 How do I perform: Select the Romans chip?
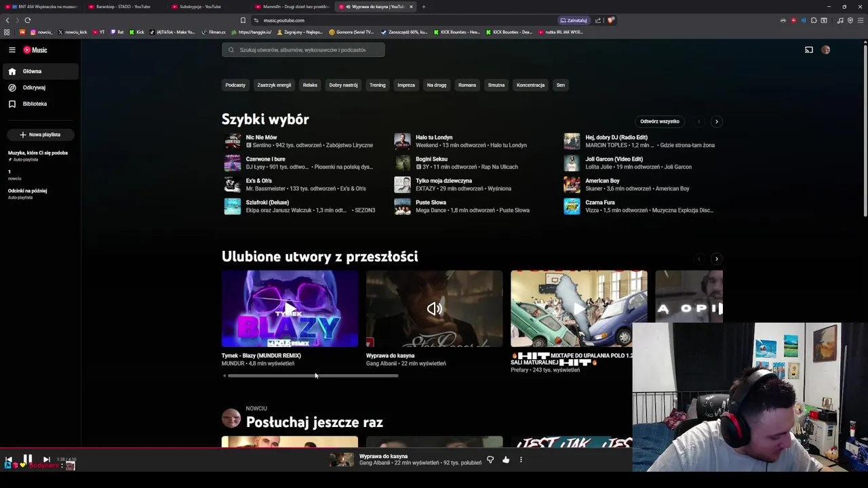click(x=467, y=85)
